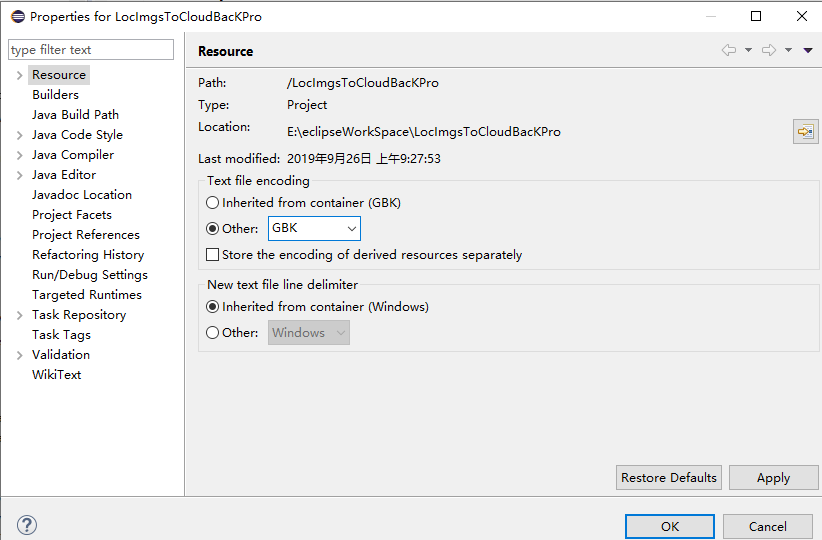Viewport: 822px width, 540px height.
Task: Click the Apply button
Action: click(x=773, y=478)
